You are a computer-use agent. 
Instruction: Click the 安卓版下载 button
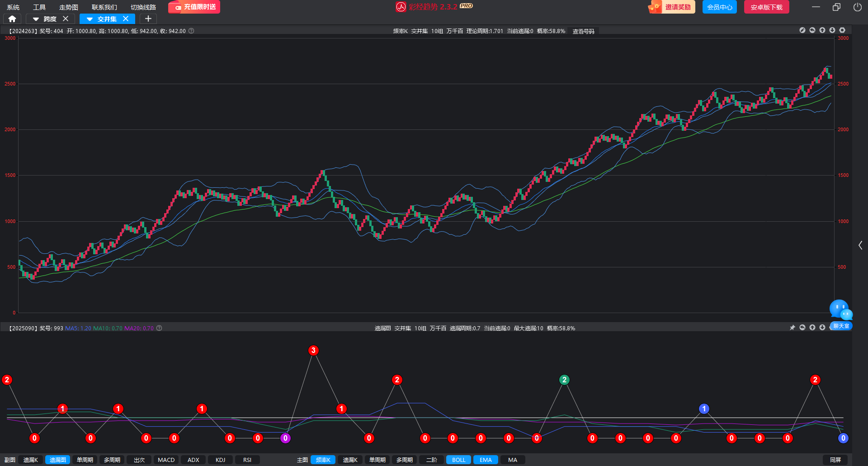pos(767,7)
